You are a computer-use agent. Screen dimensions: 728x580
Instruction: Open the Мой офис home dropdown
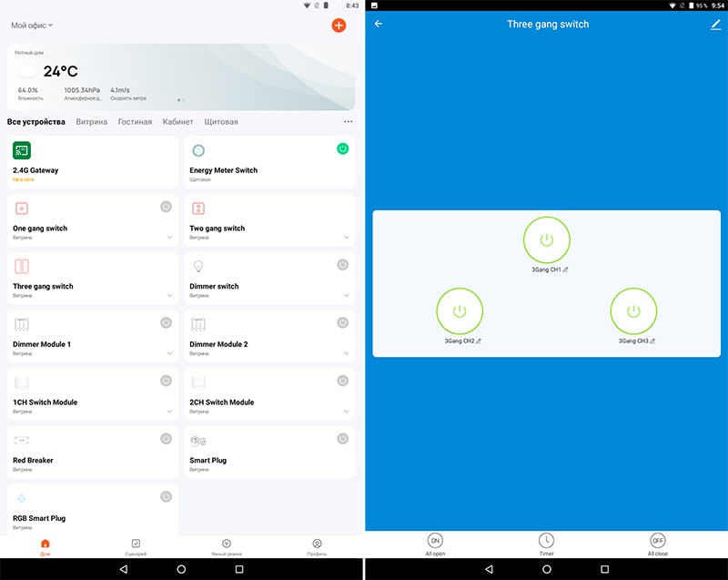coord(32,25)
